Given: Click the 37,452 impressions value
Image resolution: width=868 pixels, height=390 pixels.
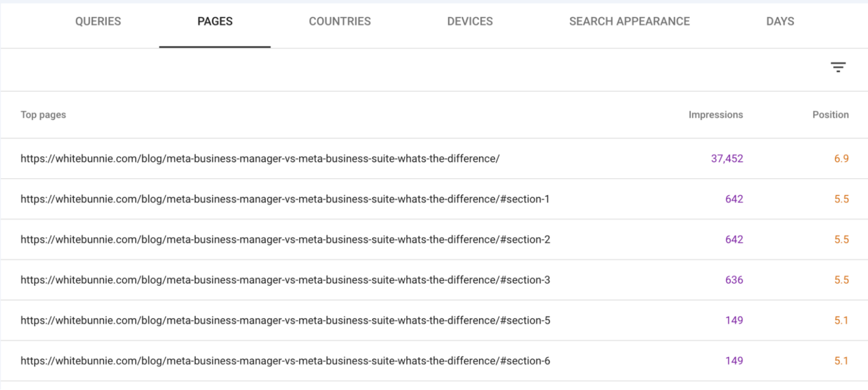Looking at the screenshot, I should tap(727, 159).
